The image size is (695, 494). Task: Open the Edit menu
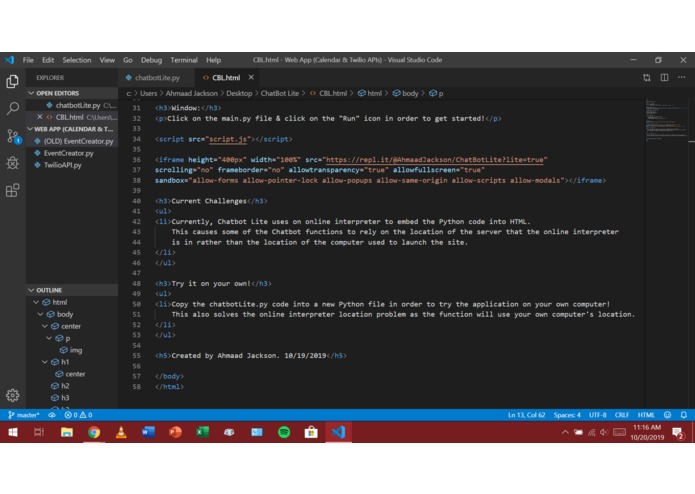click(48, 60)
